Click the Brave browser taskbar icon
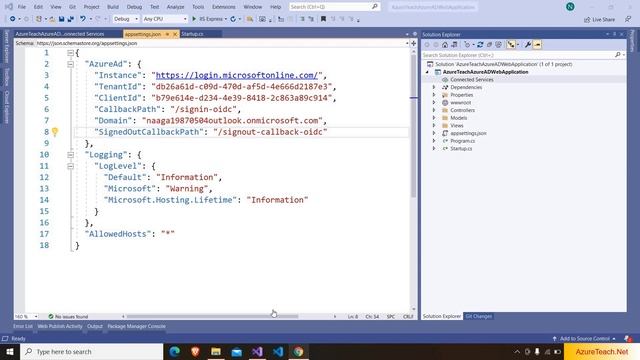This screenshot has height=360, width=640. [195, 351]
